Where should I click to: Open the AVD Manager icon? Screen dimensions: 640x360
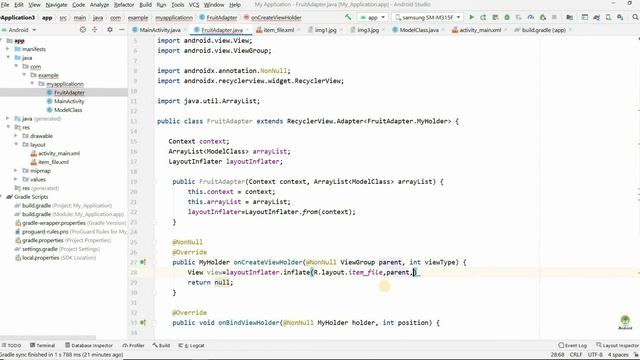pyautogui.click(x=608, y=18)
